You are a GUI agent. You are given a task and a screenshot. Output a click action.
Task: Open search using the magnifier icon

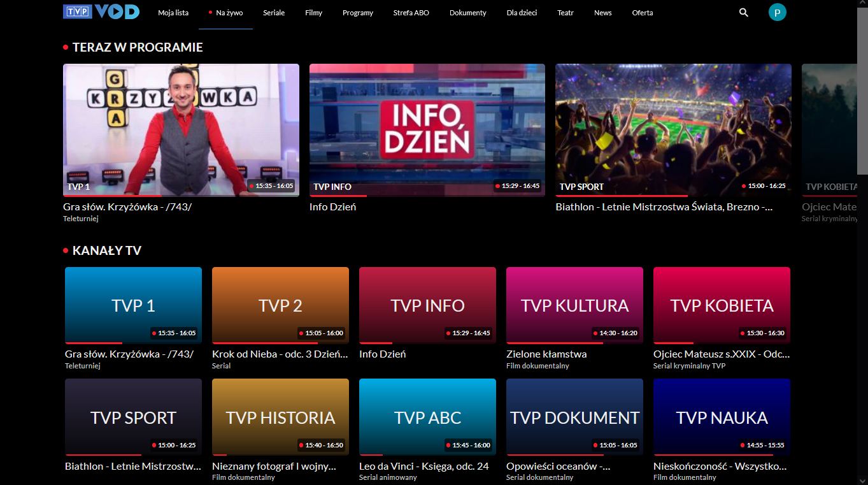point(743,12)
